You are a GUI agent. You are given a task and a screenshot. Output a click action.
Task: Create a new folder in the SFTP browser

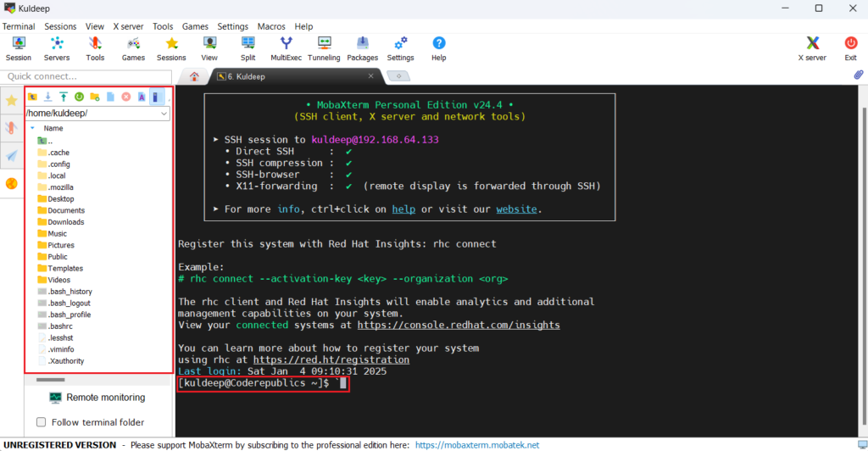(94, 97)
